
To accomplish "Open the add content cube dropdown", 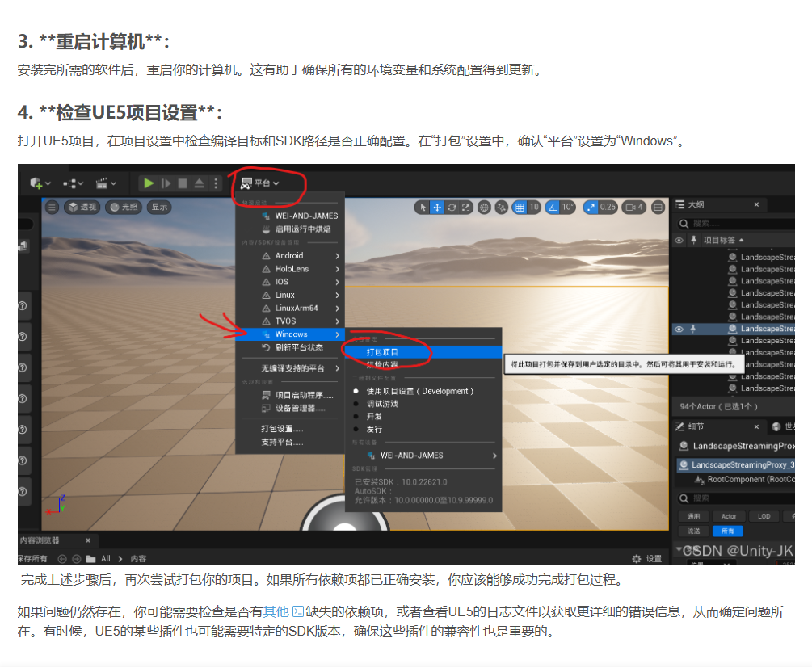I will (x=40, y=183).
